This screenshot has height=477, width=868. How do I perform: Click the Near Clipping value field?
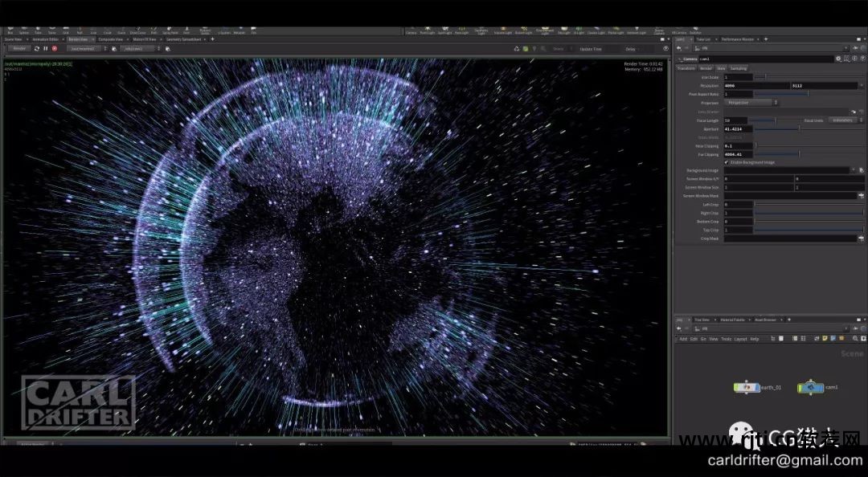coord(738,146)
